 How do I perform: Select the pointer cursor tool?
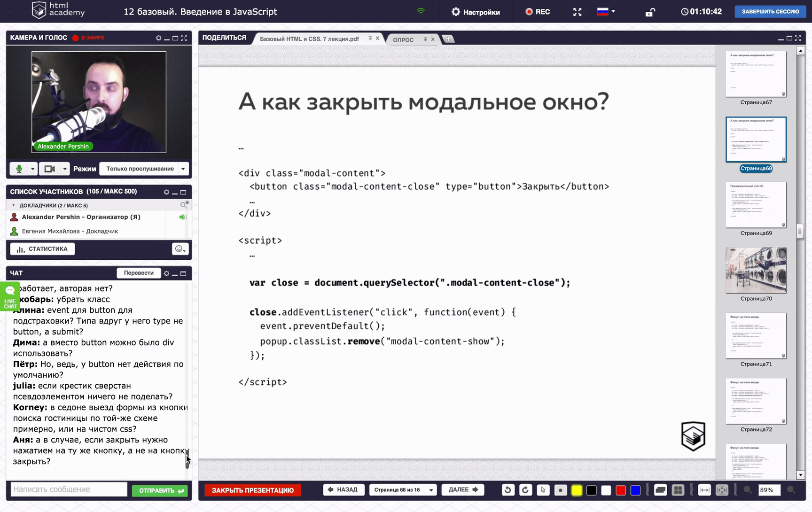543,490
